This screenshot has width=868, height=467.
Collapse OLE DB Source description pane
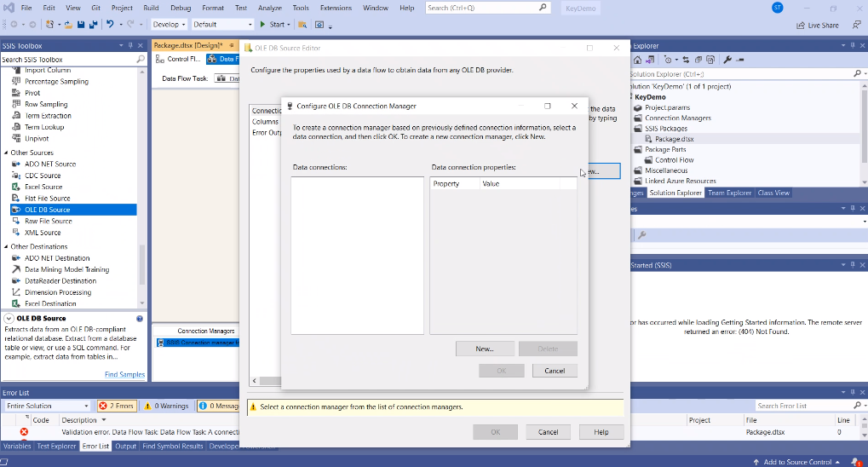coord(9,319)
